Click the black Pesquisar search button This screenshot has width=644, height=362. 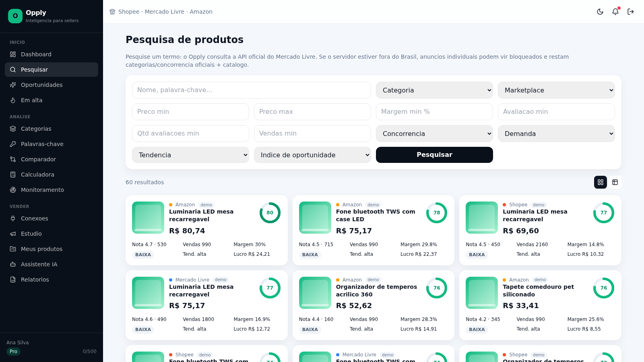[x=434, y=155]
